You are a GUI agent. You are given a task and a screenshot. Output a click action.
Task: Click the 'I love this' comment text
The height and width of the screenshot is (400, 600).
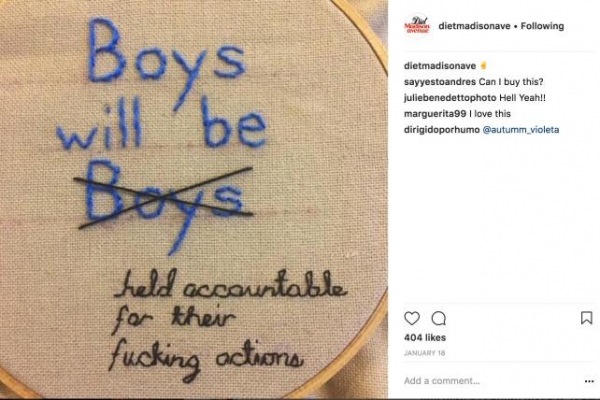tap(490, 114)
